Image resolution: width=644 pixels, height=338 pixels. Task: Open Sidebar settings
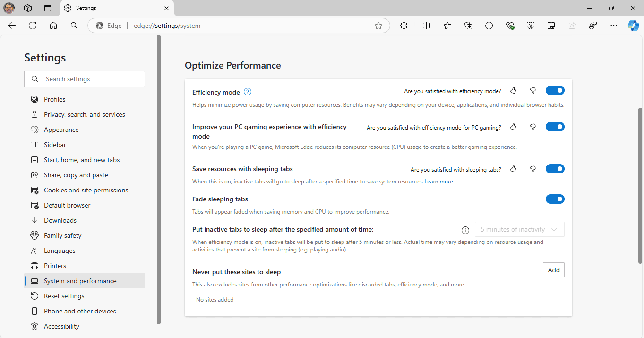coord(85,145)
